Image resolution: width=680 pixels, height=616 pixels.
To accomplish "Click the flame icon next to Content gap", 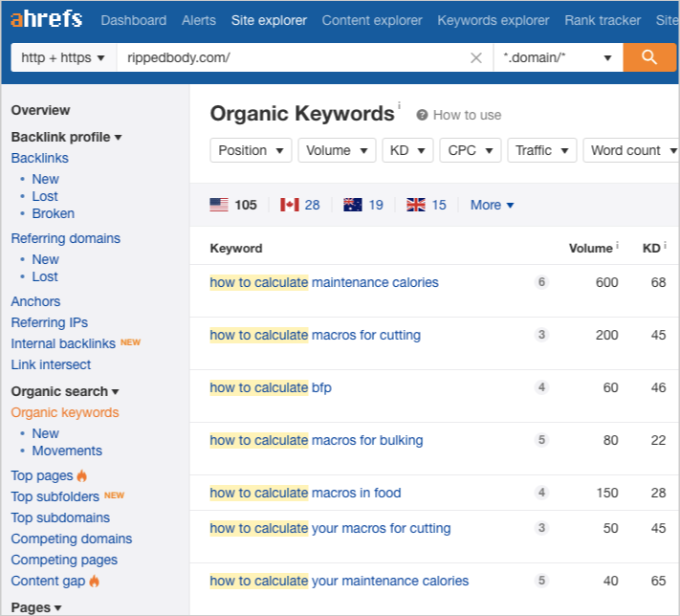I will coord(94,581).
